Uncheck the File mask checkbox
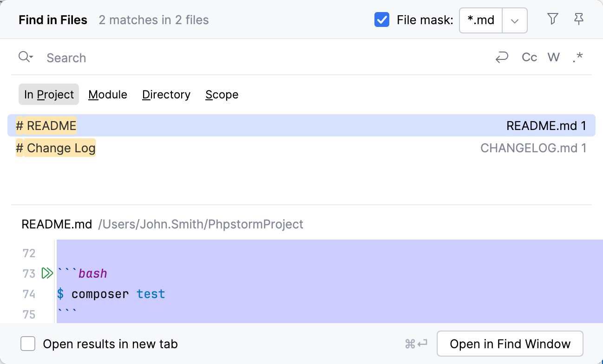 (x=381, y=19)
